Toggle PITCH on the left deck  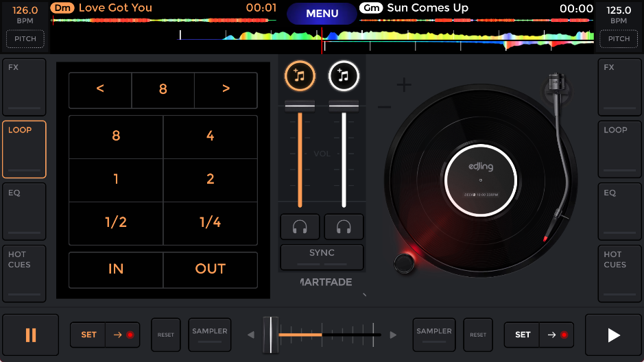pyautogui.click(x=25, y=39)
